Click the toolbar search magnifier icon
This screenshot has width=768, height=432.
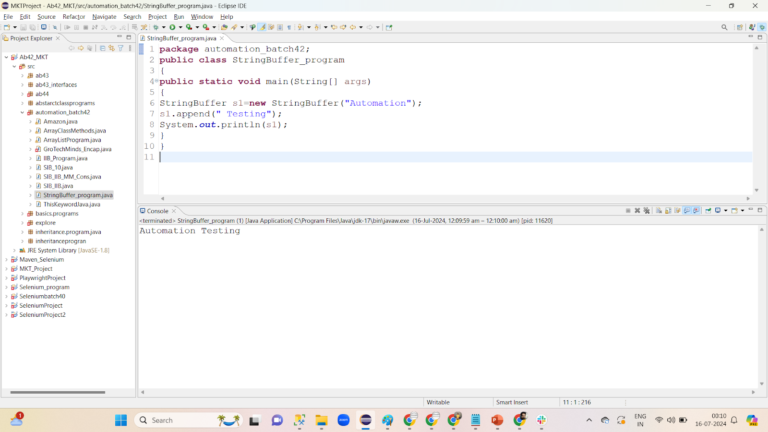724,27
